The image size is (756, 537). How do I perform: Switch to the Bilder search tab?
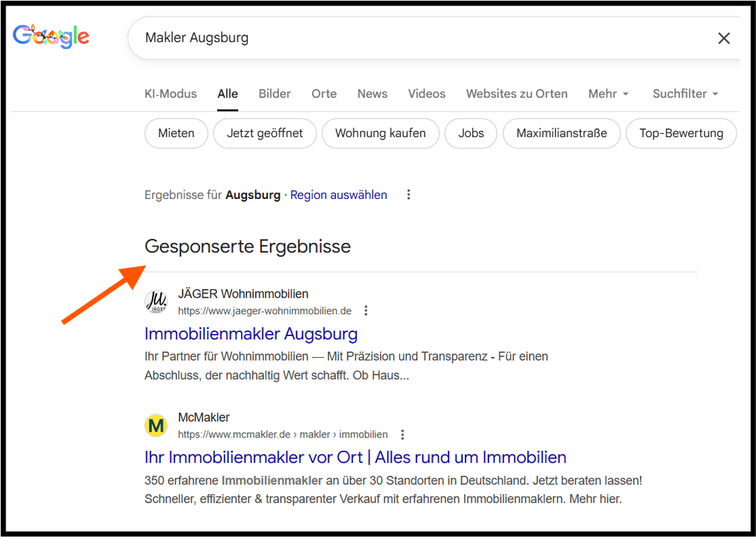(274, 93)
